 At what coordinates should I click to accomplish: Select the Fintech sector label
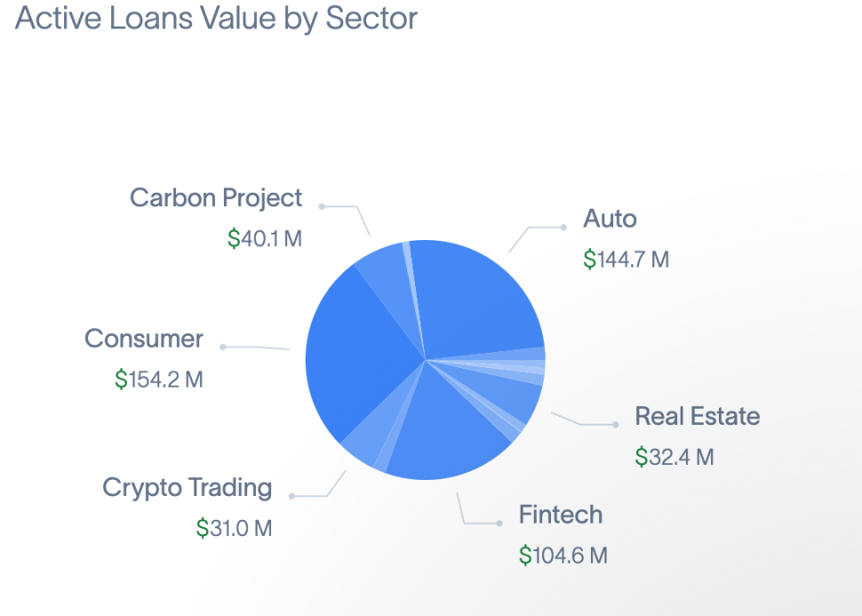coord(561,515)
